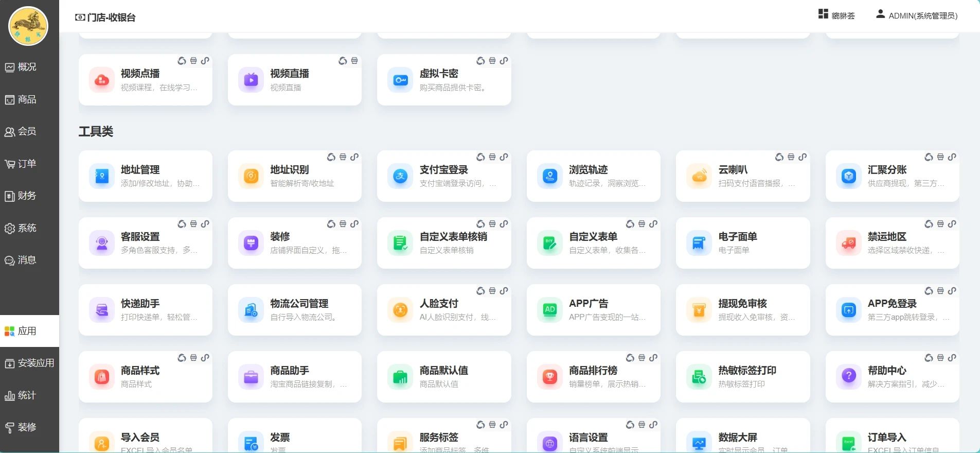Image resolution: width=980 pixels, height=453 pixels.
Task: Open 安装应用 in the sidebar
Action: 29,363
